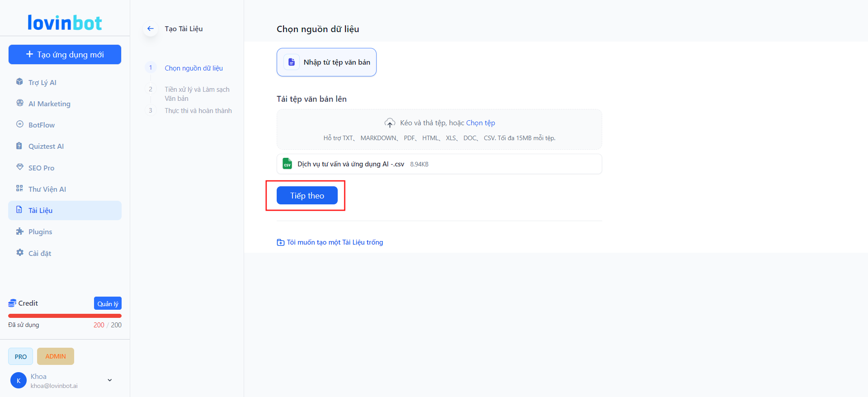Click the Quiztest AI clipboard icon
Image resolution: width=868 pixels, height=397 pixels.
19,146
